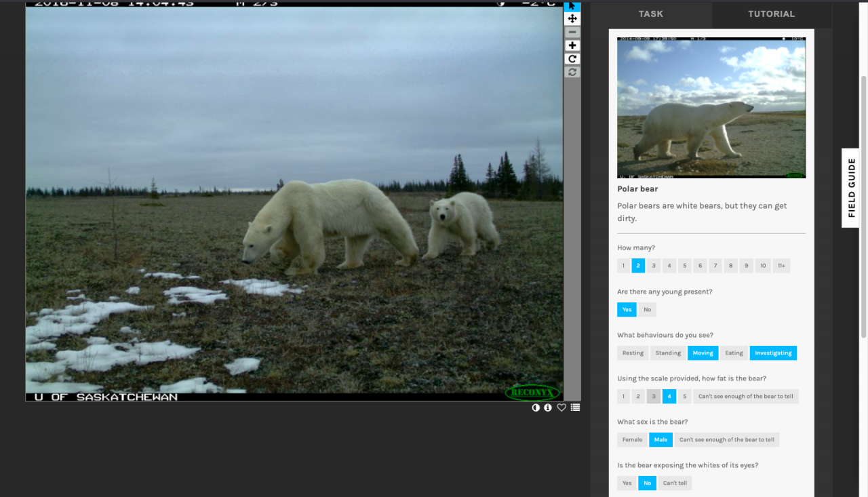This screenshot has width=868, height=497.
Task: Answer No for whites of eyes
Action: [x=647, y=483]
